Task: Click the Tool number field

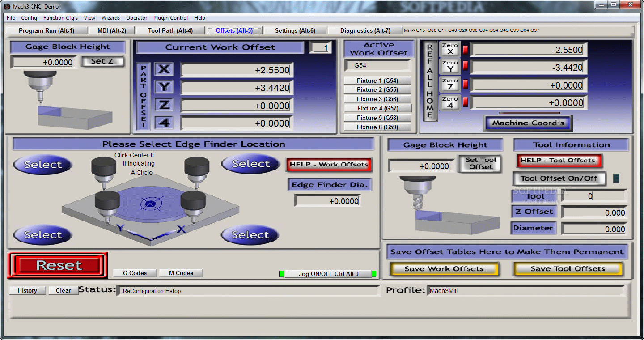Action: point(594,196)
